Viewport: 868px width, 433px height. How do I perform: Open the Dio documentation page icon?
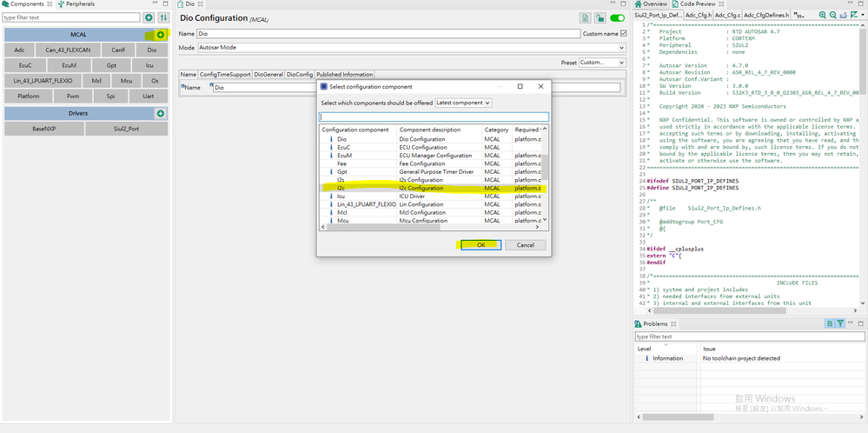585,18
